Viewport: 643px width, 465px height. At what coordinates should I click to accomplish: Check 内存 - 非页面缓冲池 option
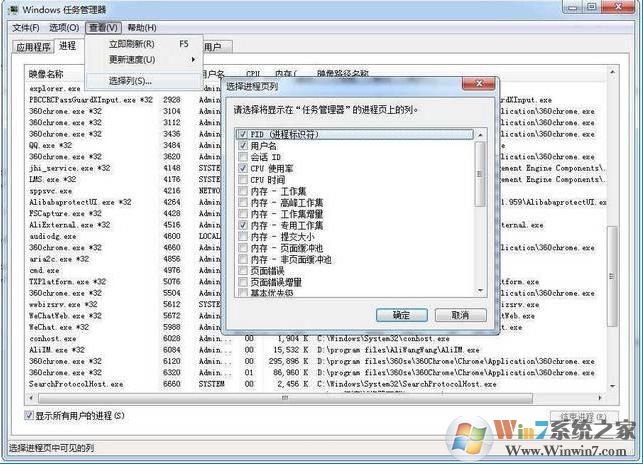pyautogui.click(x=243, y=260)
